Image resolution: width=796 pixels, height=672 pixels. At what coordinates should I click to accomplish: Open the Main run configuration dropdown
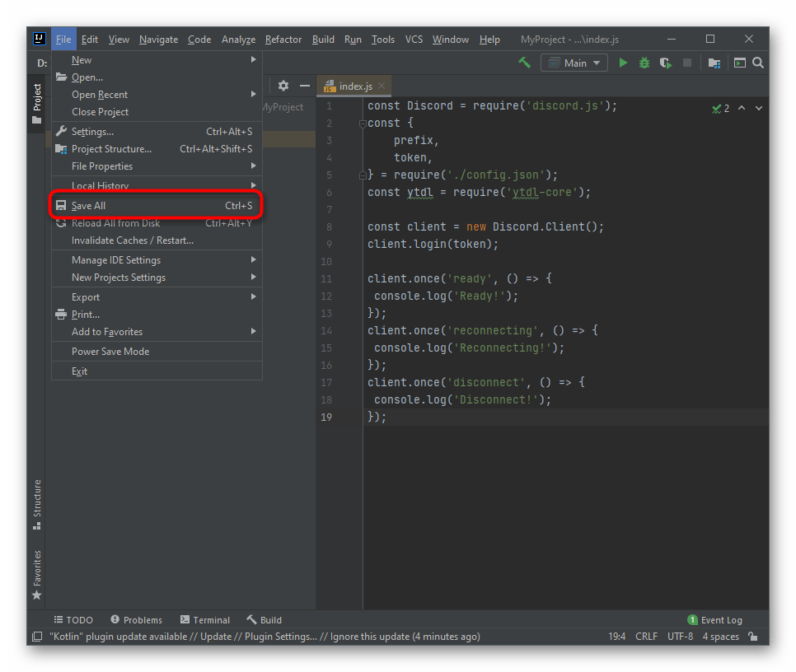pos(574,63)
